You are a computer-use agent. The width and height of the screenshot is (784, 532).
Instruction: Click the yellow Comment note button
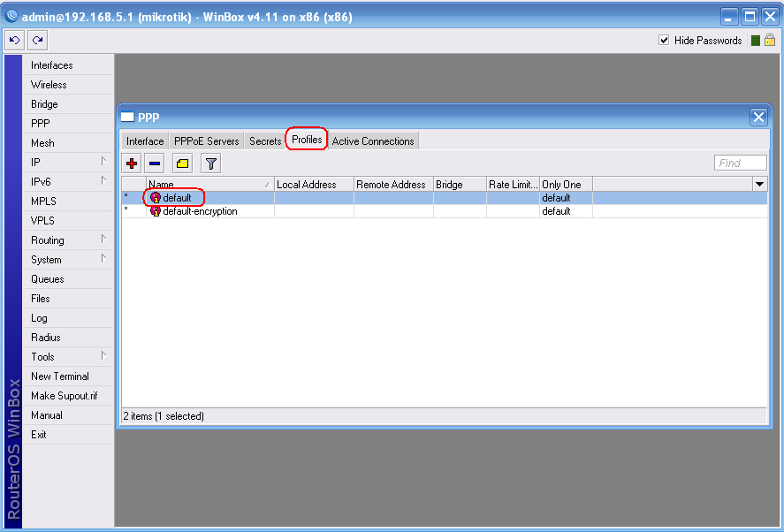pyautogui.click(x=182, y=163)
